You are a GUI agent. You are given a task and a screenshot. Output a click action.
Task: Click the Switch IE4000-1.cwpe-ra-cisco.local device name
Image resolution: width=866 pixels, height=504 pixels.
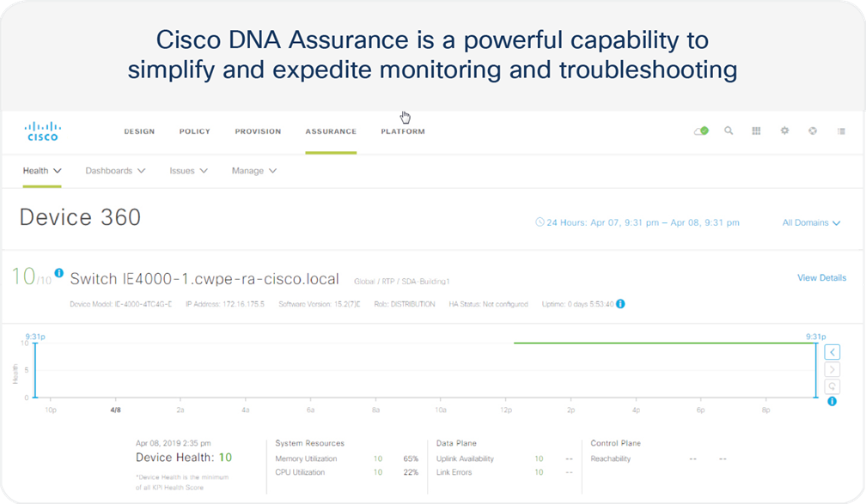coord(204,279)
